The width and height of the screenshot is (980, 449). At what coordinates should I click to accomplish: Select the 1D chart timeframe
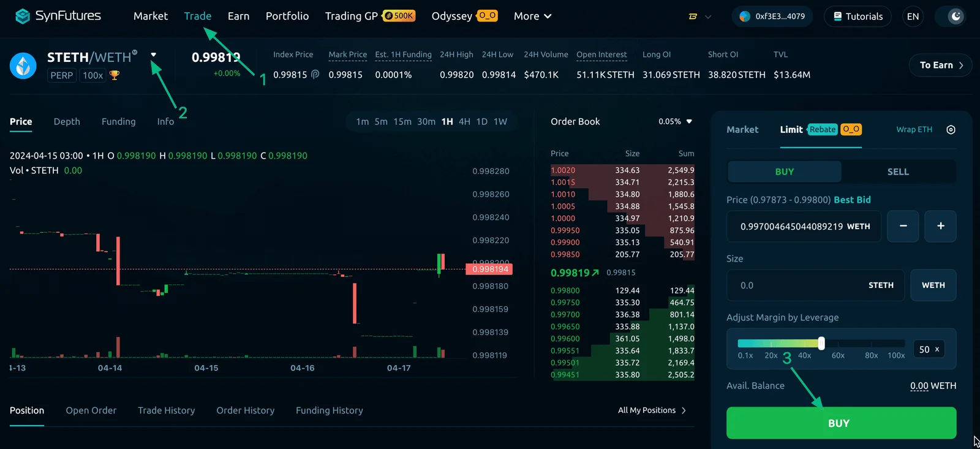[482, 121]
